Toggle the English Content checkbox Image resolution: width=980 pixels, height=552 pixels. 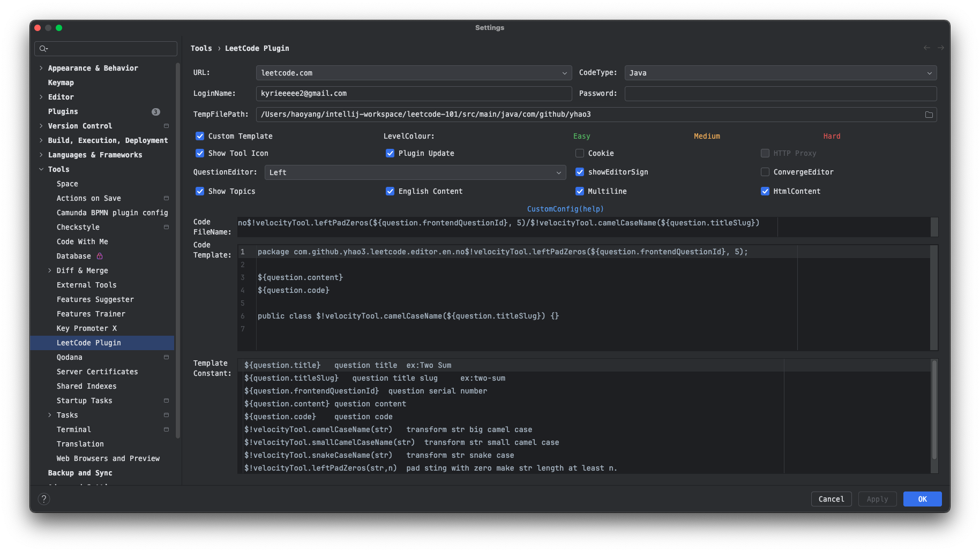pyautogui.click(x=390, y=191)
